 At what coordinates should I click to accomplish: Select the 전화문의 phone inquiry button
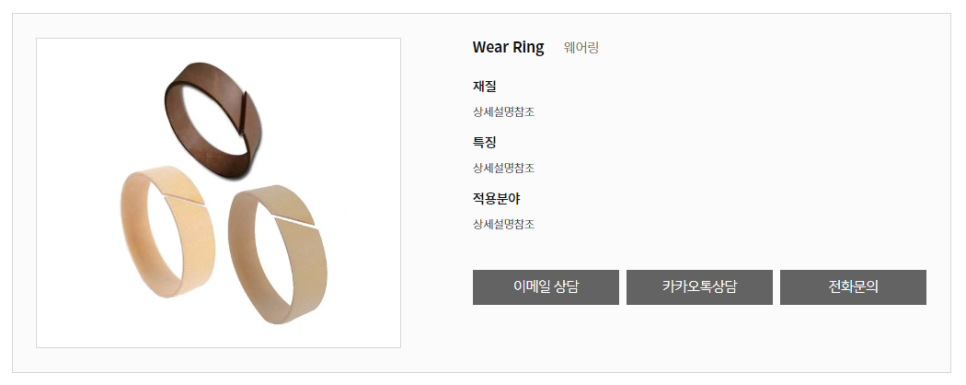click(853, 287)
